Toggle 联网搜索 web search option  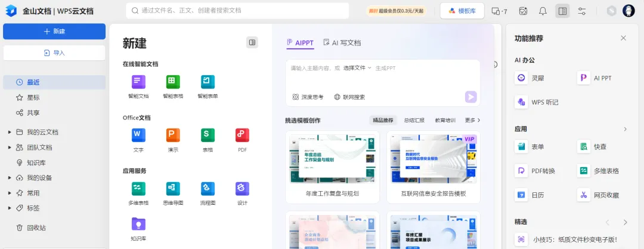[349, 97]
